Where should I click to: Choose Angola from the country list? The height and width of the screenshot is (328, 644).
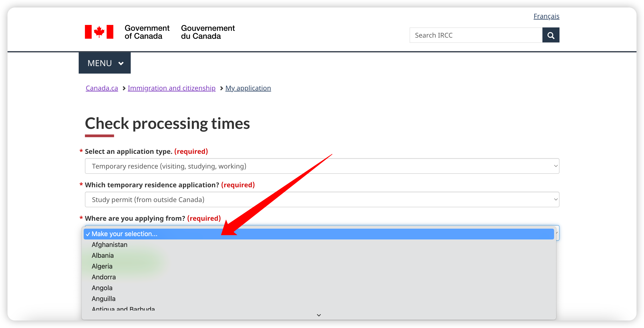click(319, 288)
